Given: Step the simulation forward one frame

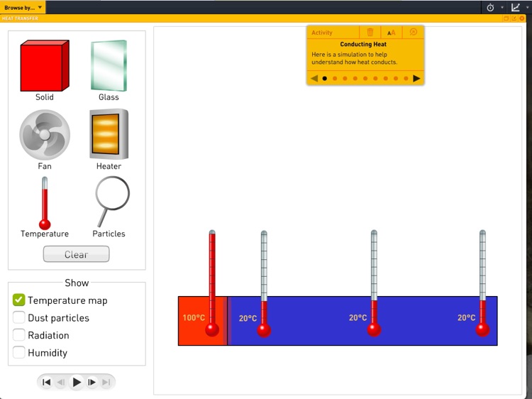Looking at the screenshot, I should pos(92,383).
